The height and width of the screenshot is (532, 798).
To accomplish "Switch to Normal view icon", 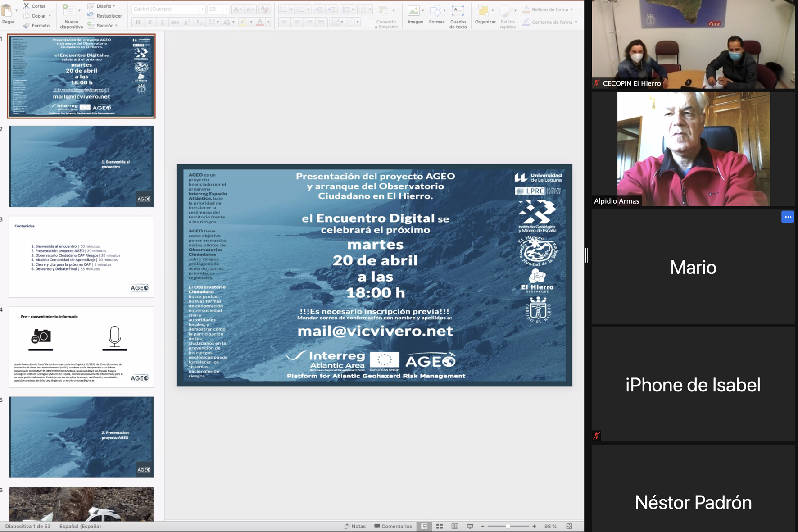I will click(424, 526).
